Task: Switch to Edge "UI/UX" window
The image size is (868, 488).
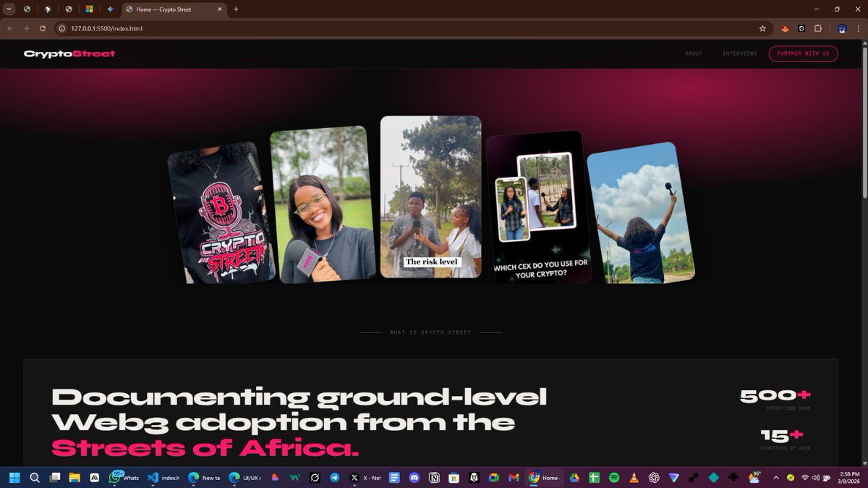Action: click(244, 478)
